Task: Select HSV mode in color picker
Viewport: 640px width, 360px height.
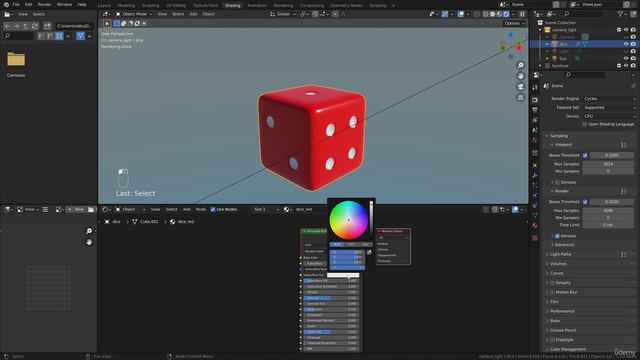Action: [x=351, y=244]
